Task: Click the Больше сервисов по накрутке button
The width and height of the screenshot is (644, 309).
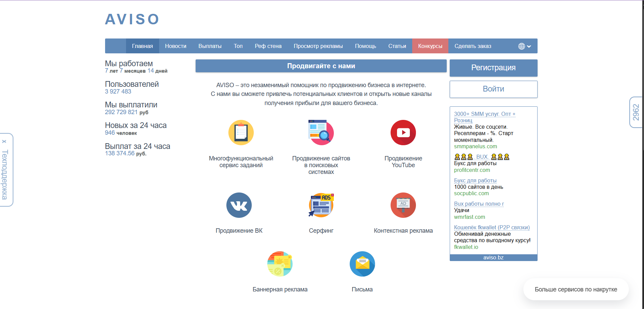Action: pyautogui.click(x=576, y=289)
